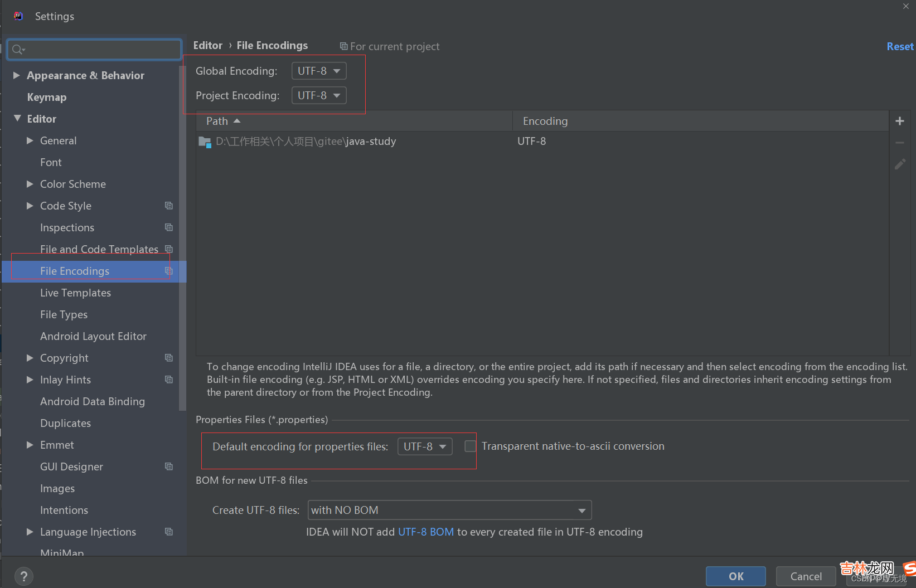
Task: Click the For current project icon
Action: (344, 46)
